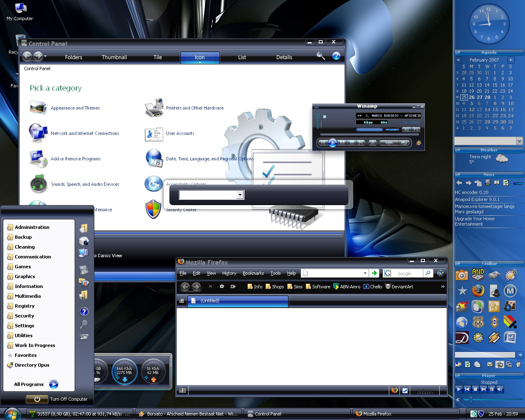Viewport: 525px width, 420px height.
Task: Go to previous month in Agenda calendar
Action: [458, 60]
